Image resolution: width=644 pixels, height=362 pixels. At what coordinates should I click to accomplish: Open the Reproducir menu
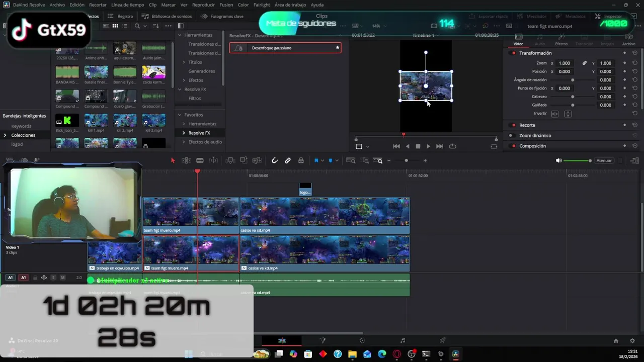[x=203, y=5]
